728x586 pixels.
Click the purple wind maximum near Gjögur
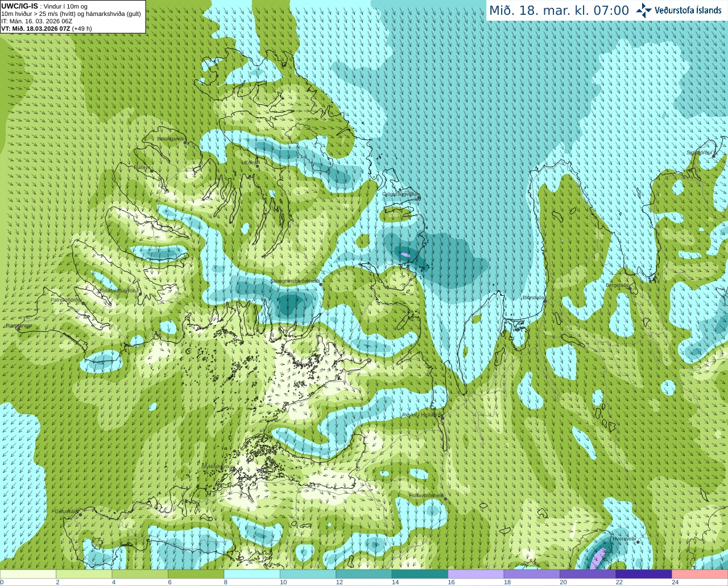click(x=405, y=255)
